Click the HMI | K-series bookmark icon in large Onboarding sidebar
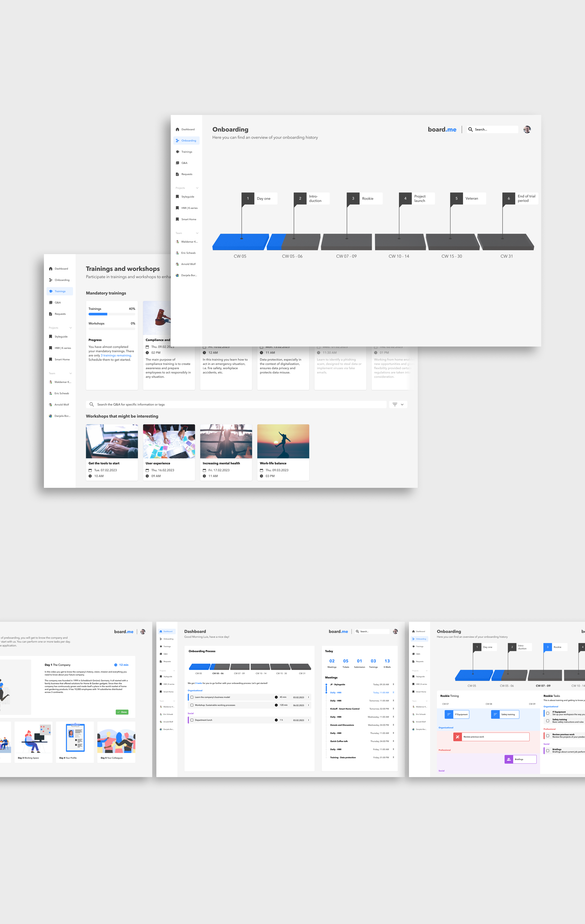This screenshot has height=924, width=585. click(x=177, y=208)
